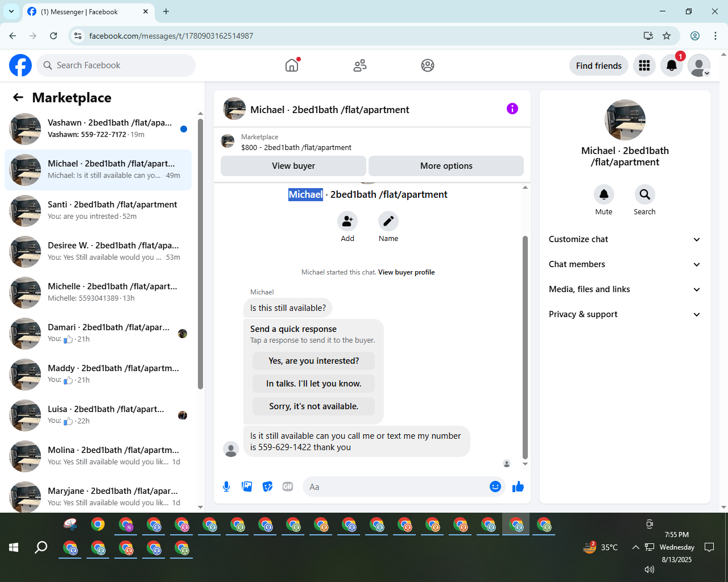The width and height of the screenshot is (728, 582).
Task: Choose a sticker icon
Action: (267, 487)
